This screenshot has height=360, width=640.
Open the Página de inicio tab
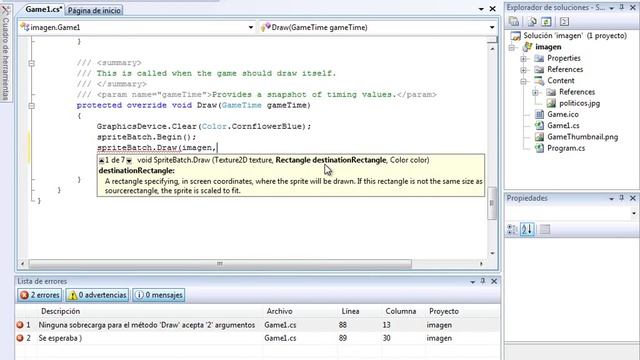pos(94,10)
